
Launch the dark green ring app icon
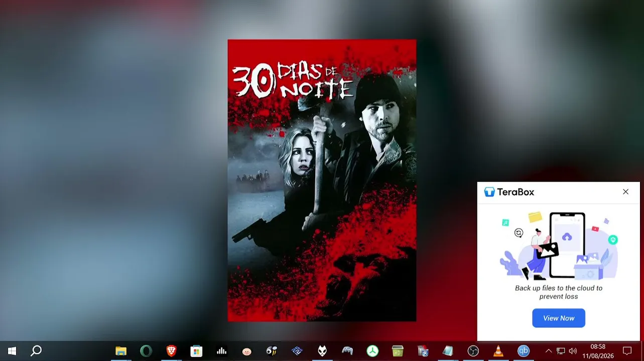click(146, 351)
